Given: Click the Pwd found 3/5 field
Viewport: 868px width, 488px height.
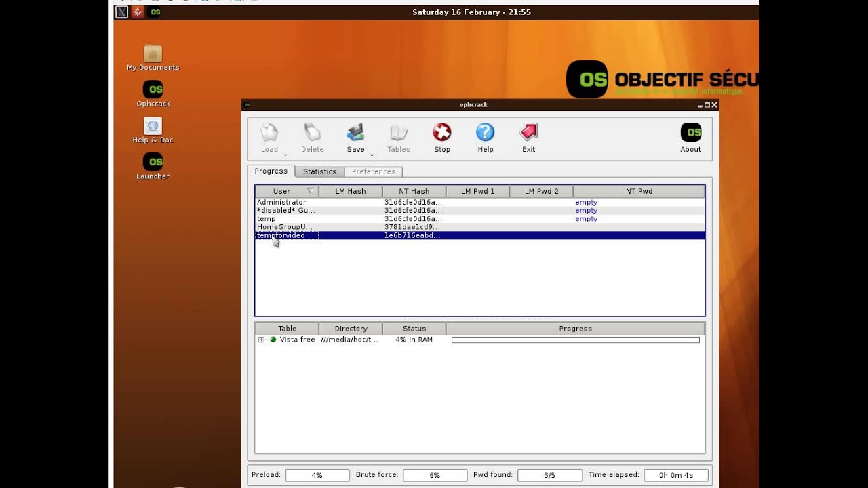Looking at the screenshot, I should (x=549, y=476).
